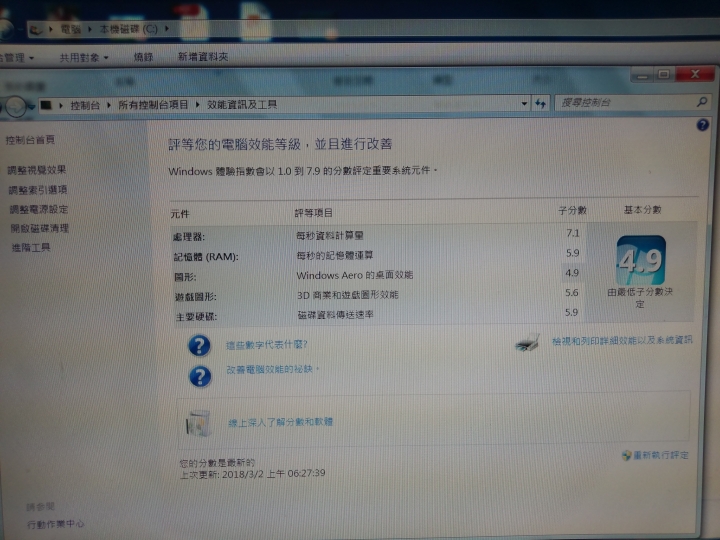Click the control panel icon in address bar
The height and width of the screenshot is (540, 720).
(x=46, y=105)
